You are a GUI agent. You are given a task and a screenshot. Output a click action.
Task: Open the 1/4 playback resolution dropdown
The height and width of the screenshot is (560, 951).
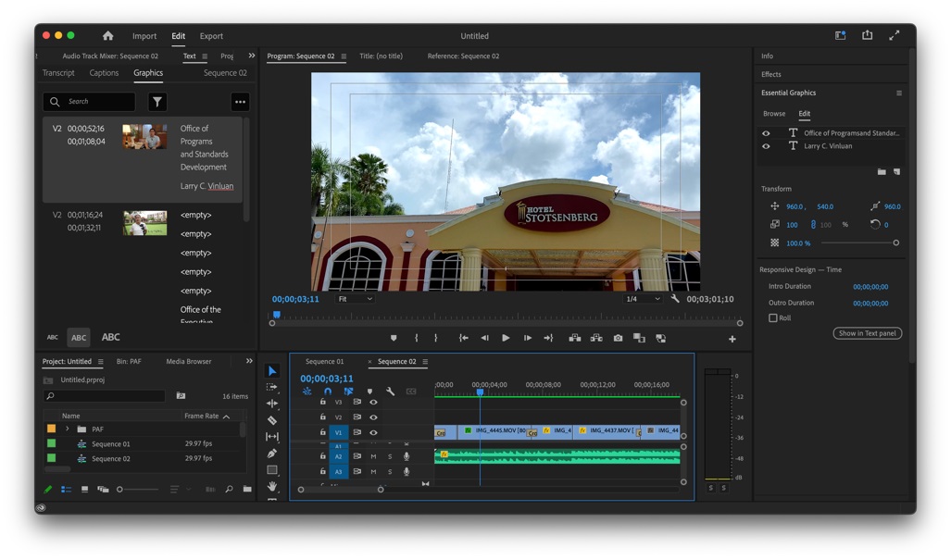point(643,299)
